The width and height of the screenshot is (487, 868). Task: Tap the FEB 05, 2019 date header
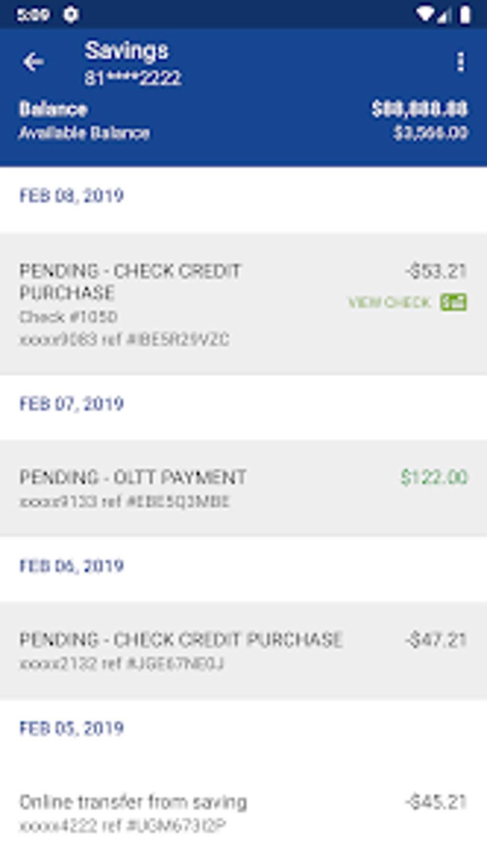pos(72,728)
